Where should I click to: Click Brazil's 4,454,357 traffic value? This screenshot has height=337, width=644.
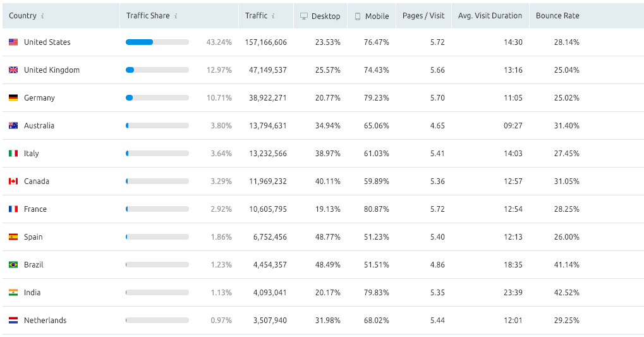point(270,265)
